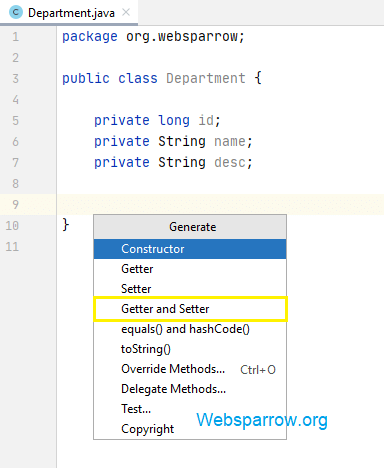Click the 'class' keyword on line 3
Screen dimensions: 384x468
138,79
